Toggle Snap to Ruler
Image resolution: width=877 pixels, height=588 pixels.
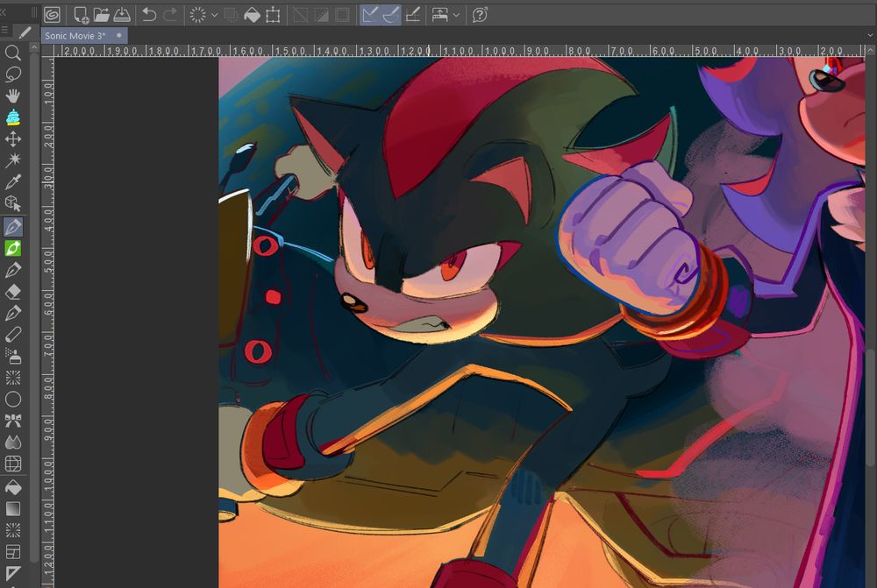coord(370,15)
